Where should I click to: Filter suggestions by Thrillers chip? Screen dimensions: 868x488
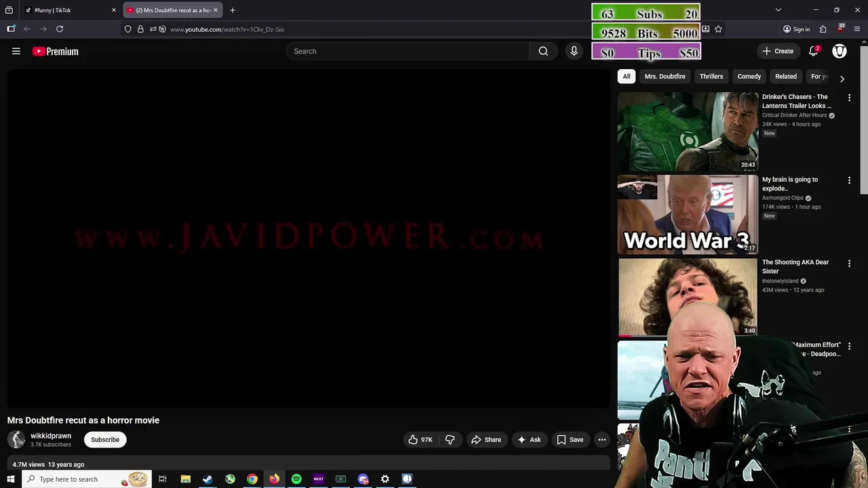tap(711, 77)
